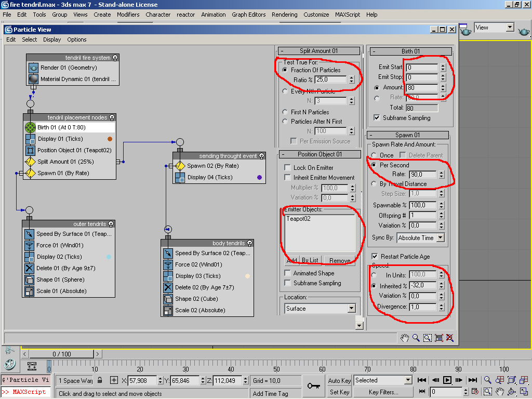Click the Shape 02 (Cube) operator icon

[168, 299]
